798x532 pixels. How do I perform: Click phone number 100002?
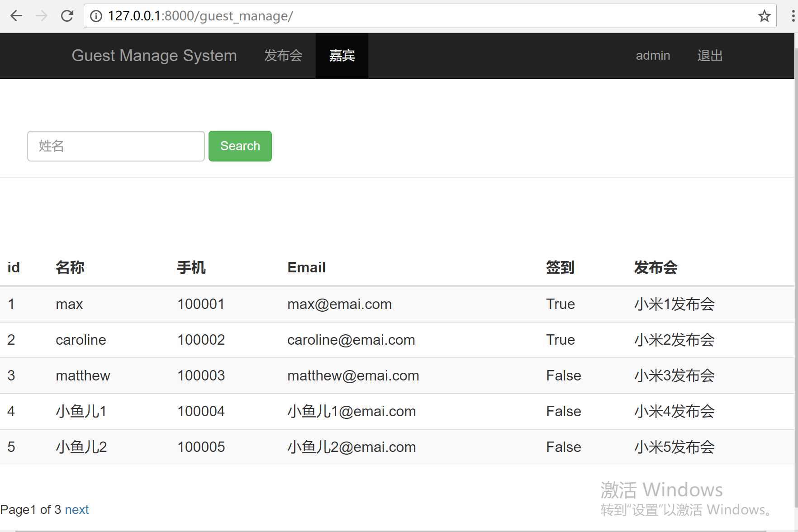(201, 340)
